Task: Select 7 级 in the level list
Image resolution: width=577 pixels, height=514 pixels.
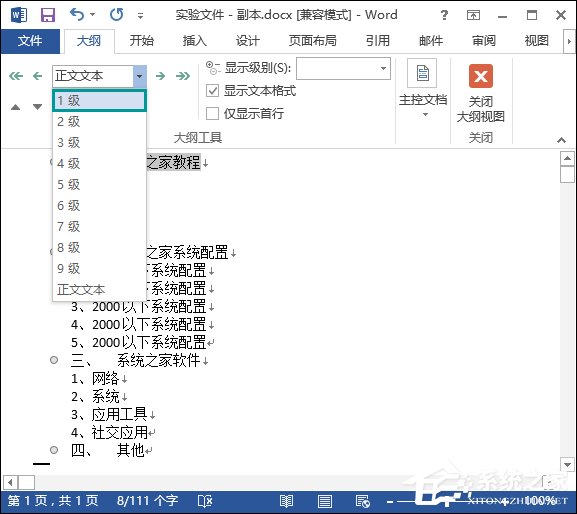Action: pyautogui.click(x=99, y=226)
